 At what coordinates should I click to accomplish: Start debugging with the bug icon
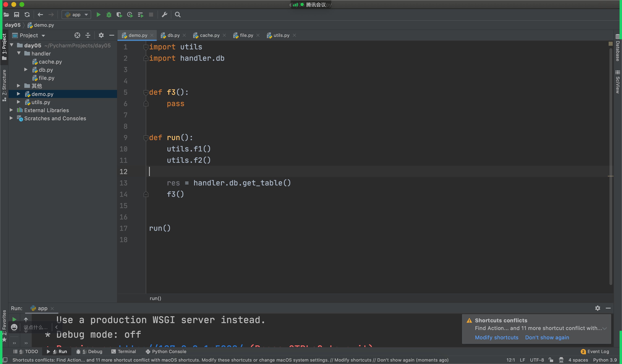(x=109, y=15)
